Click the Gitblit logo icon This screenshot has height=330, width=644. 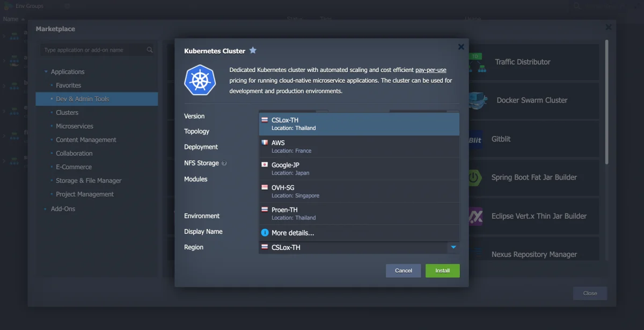click(x=475, y=139)
